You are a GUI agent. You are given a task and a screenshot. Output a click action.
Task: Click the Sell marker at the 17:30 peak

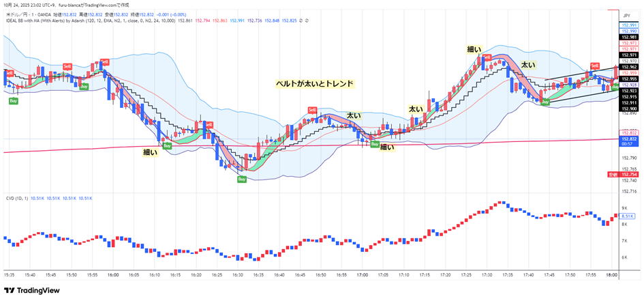[x=487, y=57]
